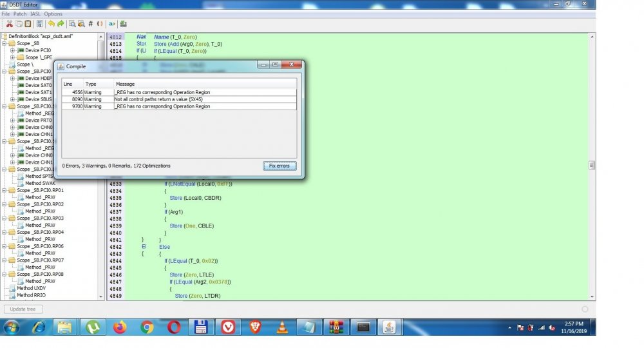Select Method UXDV in the tree

point(31,288)
